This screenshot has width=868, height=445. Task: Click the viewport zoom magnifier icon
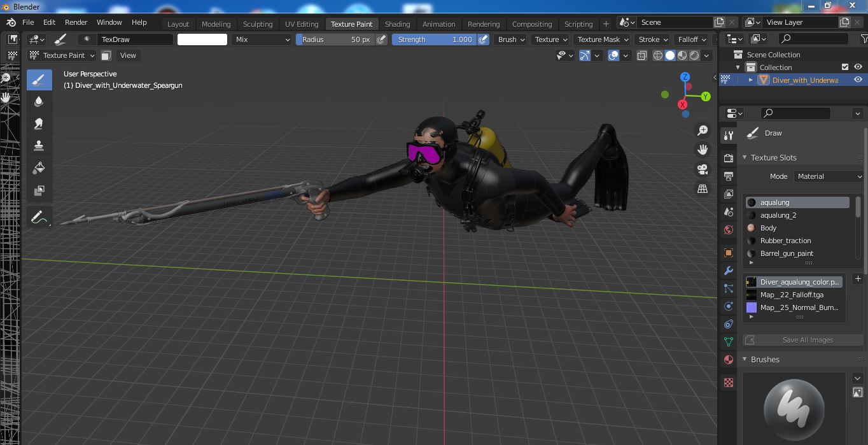pyautogui.click(x=703, y=131)
